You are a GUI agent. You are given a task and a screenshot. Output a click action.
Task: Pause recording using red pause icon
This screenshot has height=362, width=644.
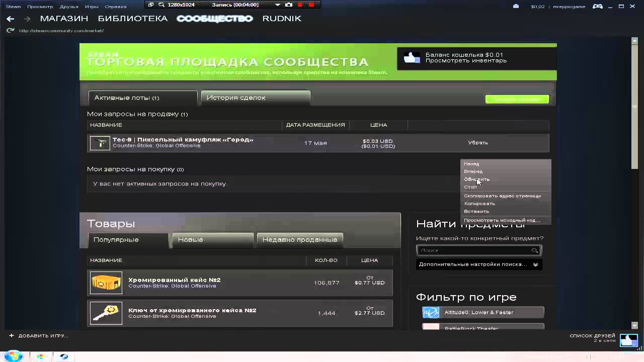point(300,5)
